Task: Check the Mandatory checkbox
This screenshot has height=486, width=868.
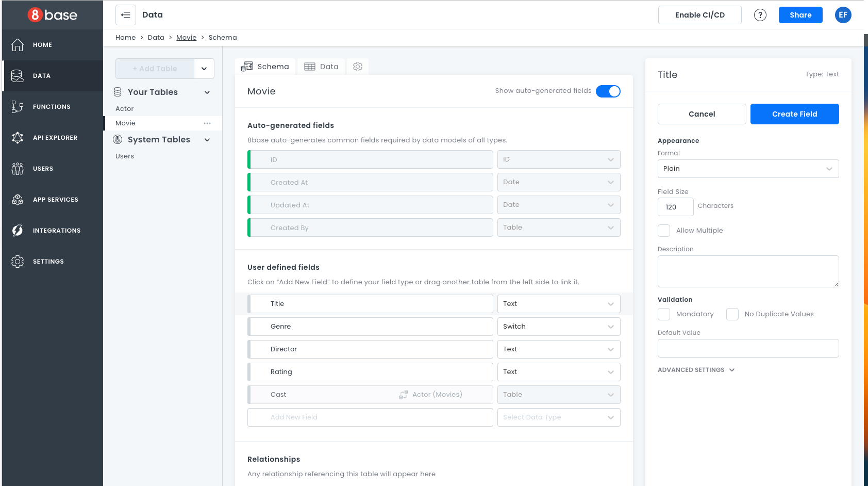Action: pos(664,314)
